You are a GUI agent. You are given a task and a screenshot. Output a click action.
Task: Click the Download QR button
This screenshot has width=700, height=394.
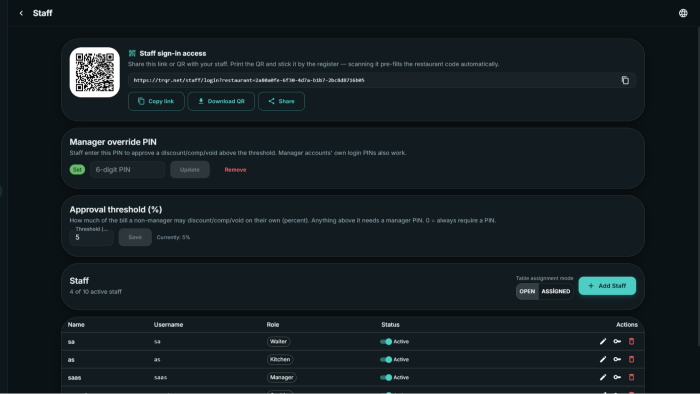(x=221, y=101)
